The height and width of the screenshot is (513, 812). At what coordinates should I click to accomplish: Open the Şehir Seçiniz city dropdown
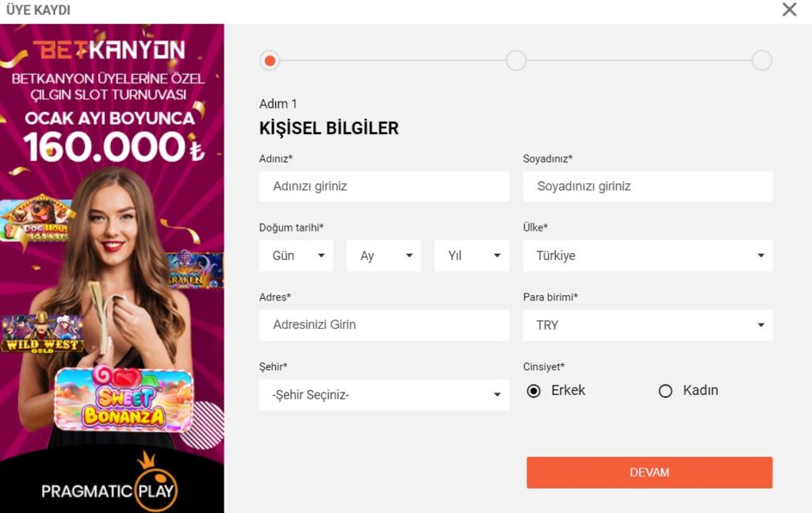click(x=384, y=395)
